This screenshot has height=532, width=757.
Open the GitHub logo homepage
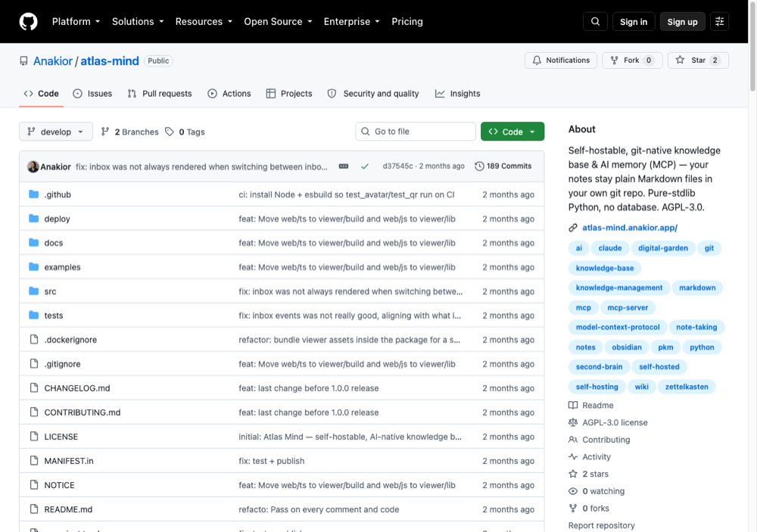[x=29, y=22]
